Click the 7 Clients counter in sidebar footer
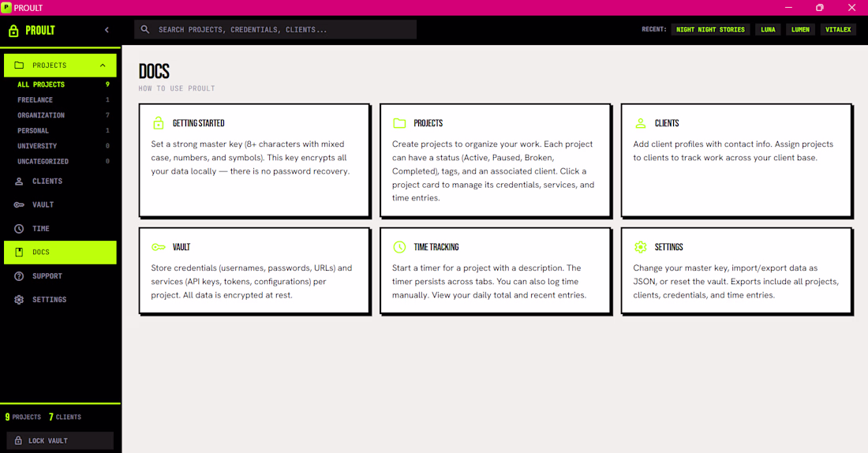868x453 pixels. [65, 417]
